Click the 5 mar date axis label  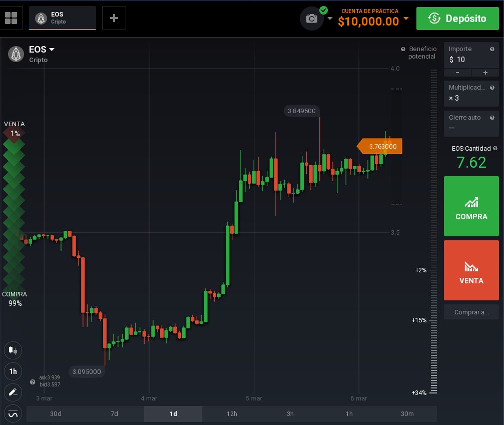254,398
